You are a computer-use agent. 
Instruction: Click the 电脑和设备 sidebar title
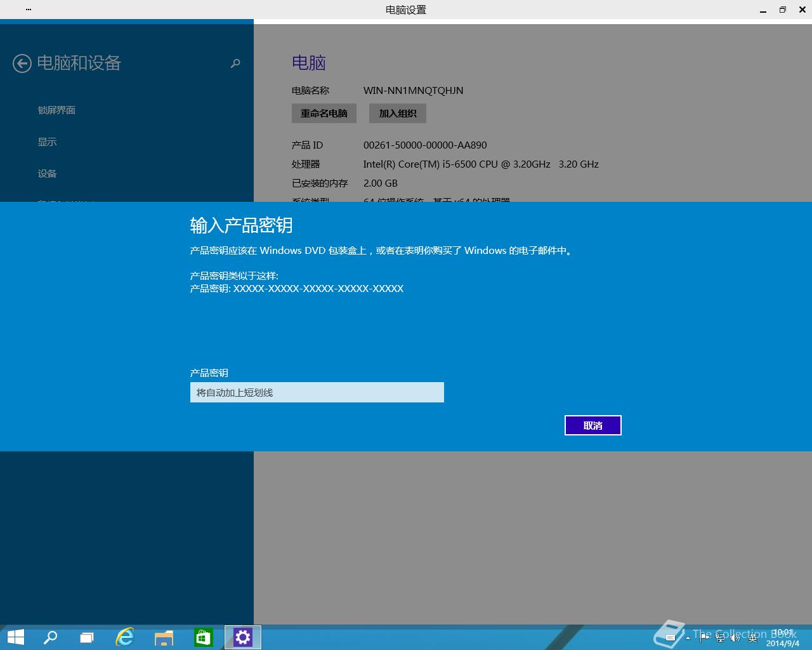(79, 63)
